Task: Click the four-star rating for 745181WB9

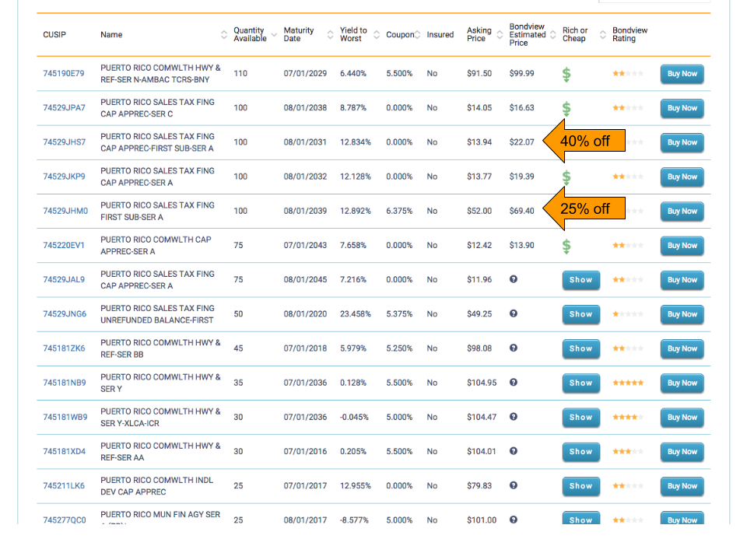Action: (x=627, y=417)
